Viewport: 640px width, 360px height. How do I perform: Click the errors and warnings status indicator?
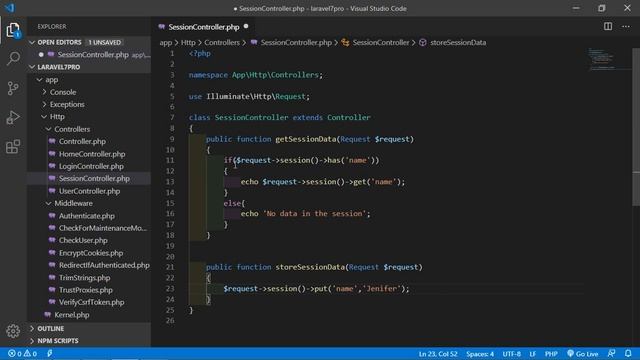22,353
